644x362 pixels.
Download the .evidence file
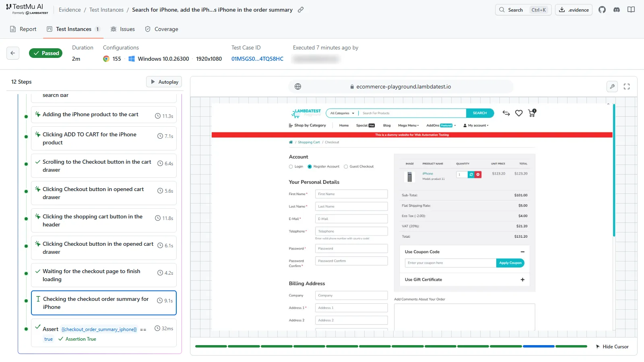coord(574,10)
